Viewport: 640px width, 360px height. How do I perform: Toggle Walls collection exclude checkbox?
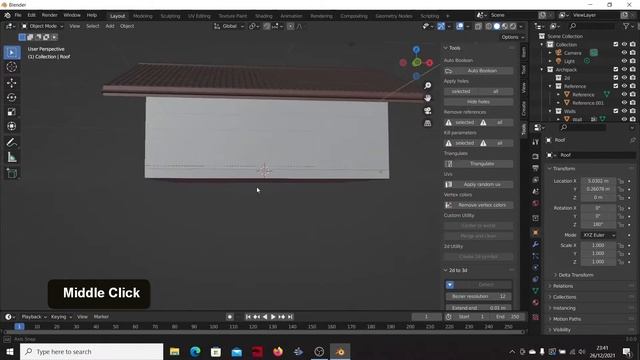[616, 111]
